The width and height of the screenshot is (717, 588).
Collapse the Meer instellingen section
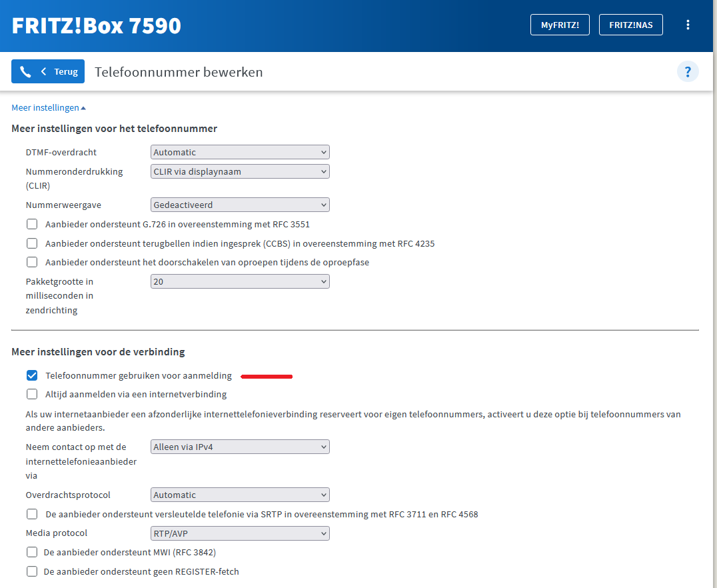tap(48, 108)
